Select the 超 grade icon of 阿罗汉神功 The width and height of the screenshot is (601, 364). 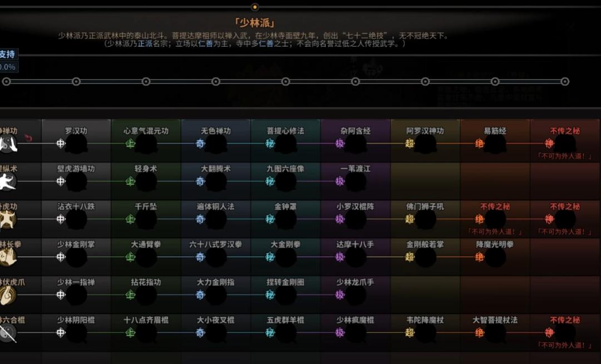point(410,144)
